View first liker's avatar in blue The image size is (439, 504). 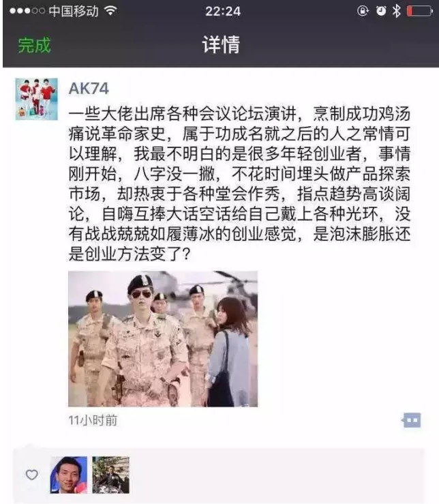point(68,475)
